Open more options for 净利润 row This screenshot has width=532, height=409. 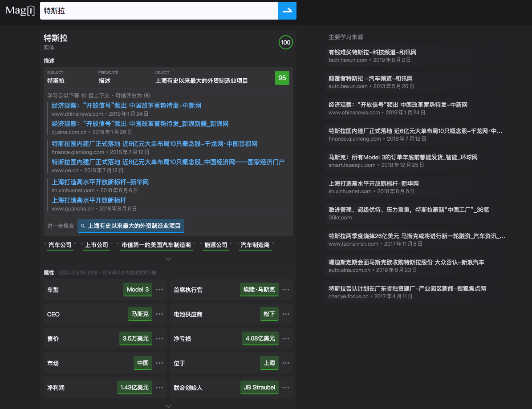[x=159, y=387]
